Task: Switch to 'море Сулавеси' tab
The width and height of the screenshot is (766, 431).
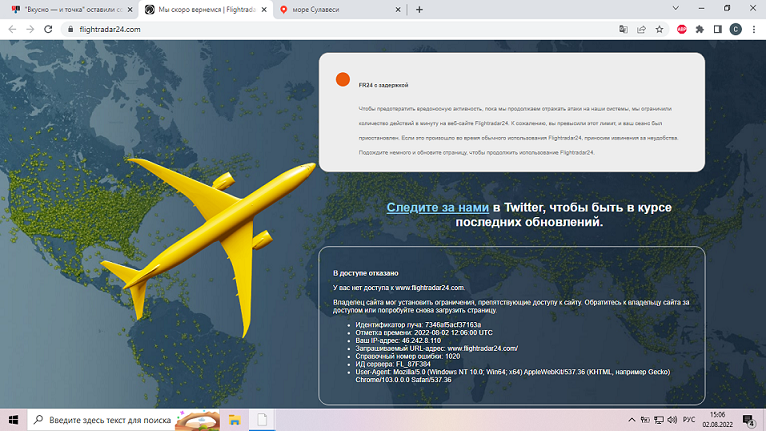Action: coord(338,9)
